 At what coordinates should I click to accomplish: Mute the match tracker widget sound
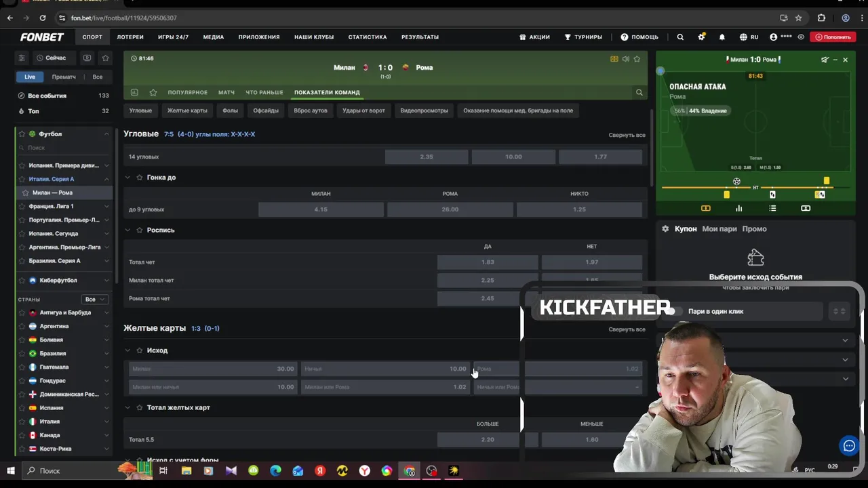click(825, 60)
